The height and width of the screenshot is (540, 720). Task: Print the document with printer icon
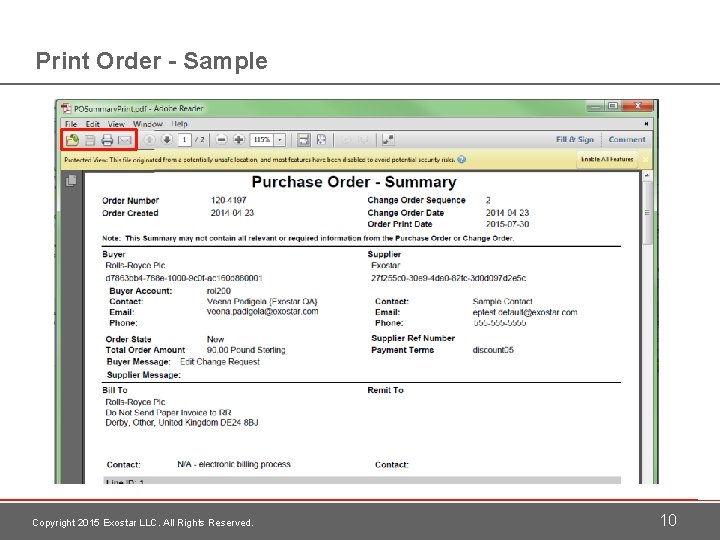pyautogui.click(x=107, y=140)
